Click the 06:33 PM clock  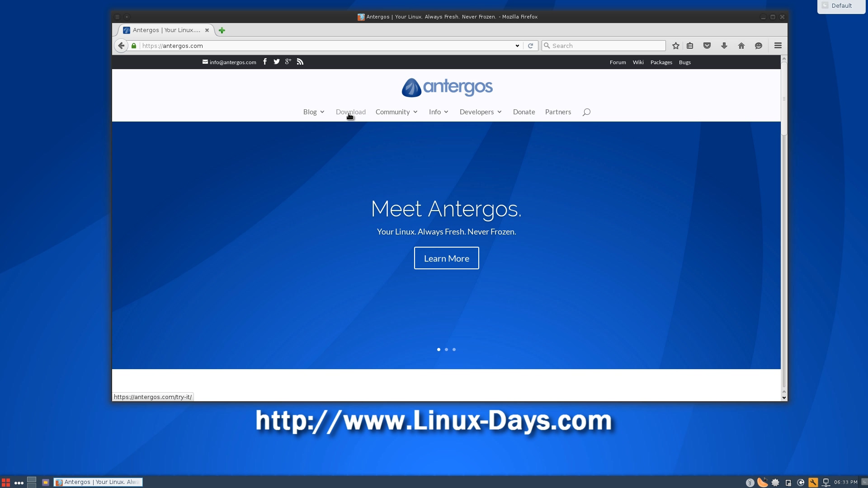[x=845, y=482]
